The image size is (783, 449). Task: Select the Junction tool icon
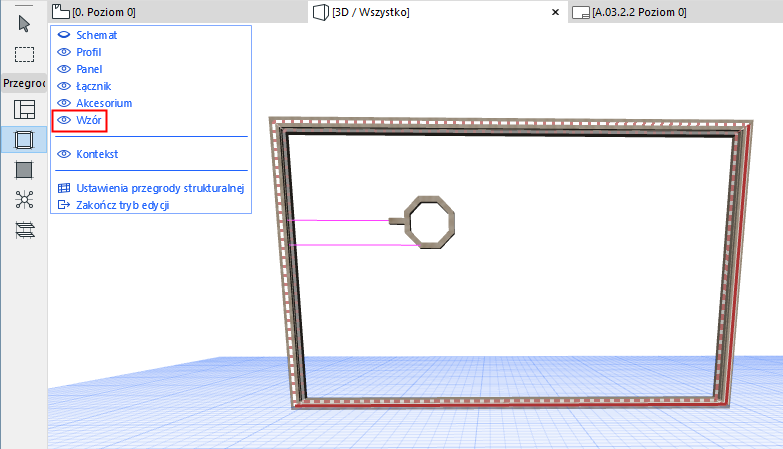24,200
